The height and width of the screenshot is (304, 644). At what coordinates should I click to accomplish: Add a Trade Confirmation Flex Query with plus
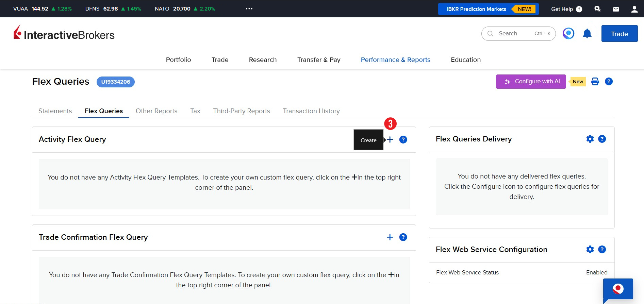pyautogui.click(x=390, y=237)
